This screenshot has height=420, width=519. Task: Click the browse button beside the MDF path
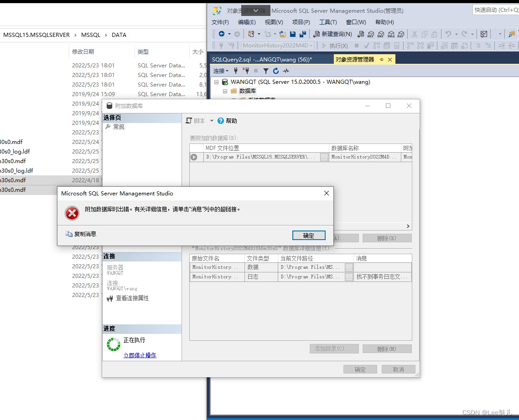pyautogui.click(x=324, y=157)
